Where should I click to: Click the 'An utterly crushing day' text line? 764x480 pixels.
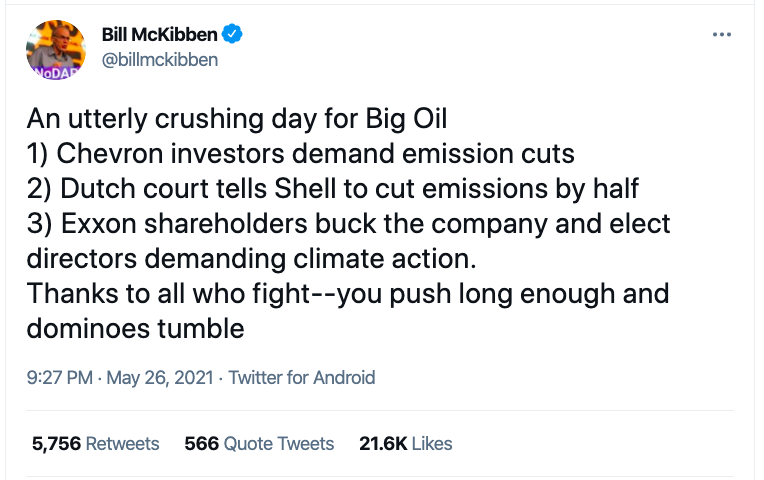point(237,120)
